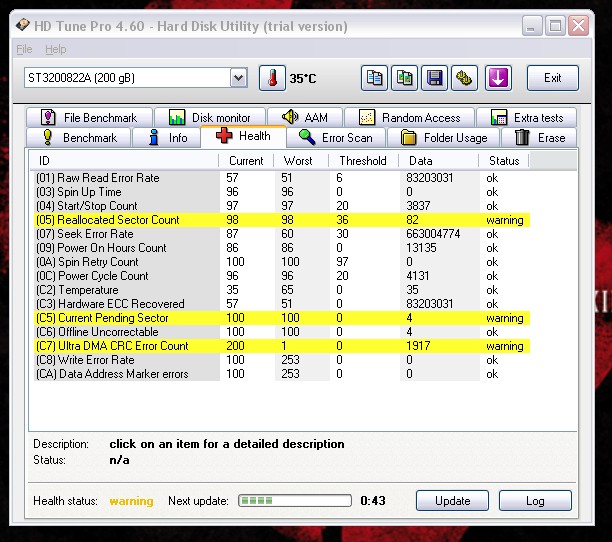Switch to the Error Scan tab
The image size is (612, 542).
coord(336,138)
